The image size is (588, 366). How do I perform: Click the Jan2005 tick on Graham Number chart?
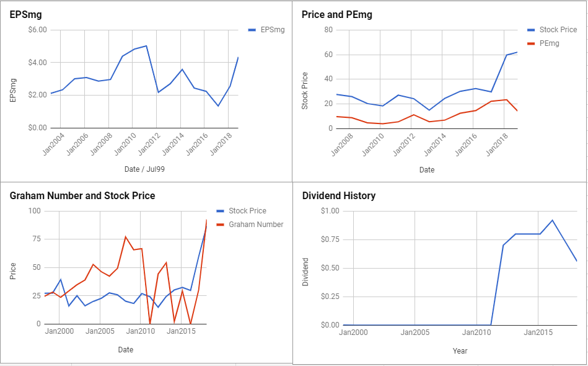[100, 331]
